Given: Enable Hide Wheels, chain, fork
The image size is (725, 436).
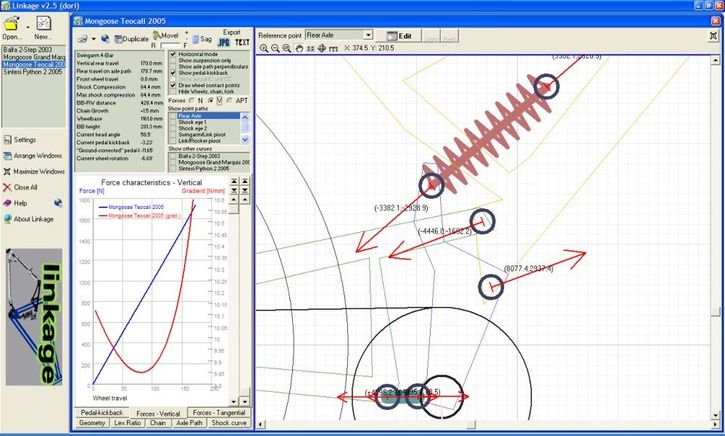Looking at the screenshot, I should tap(173, 92).
